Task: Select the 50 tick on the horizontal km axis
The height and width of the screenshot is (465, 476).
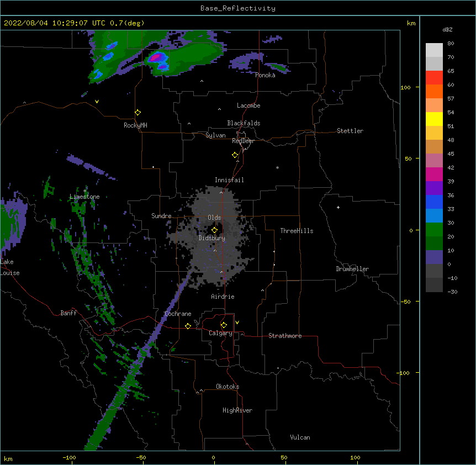Action: pyautogui.click(x=284, y=457)
